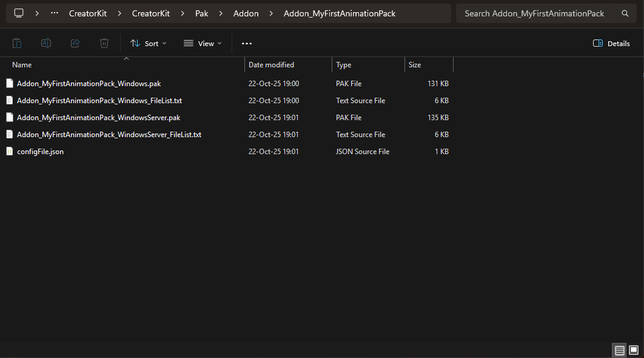Image resolution: width=644 pixels, height=358 pixels.
Task: Sort files by the Size column header
Action: coord(415,65)
